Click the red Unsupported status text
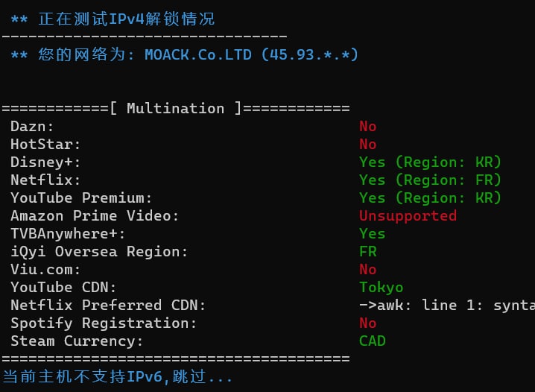The image size is (535, 392). 408,215
